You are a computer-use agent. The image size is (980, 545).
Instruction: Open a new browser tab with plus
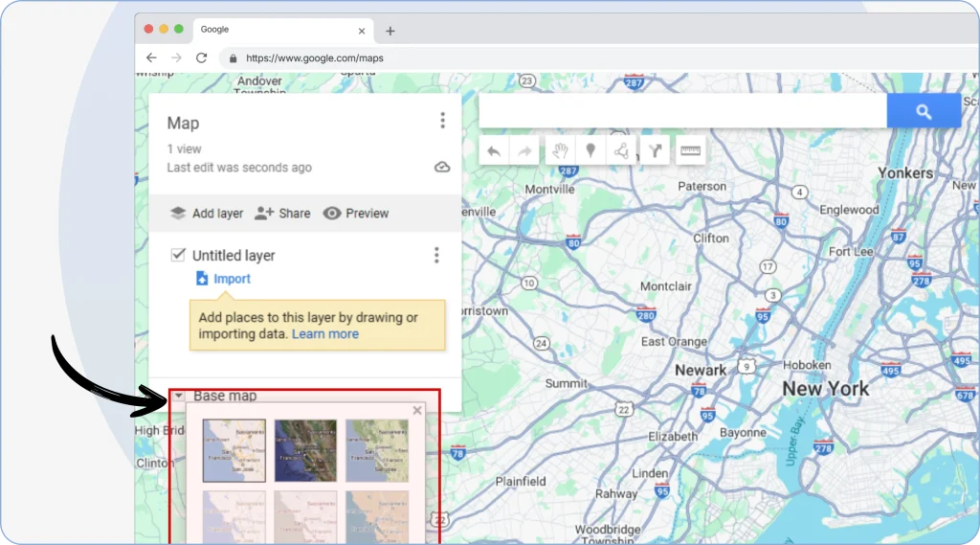[390, 31]
